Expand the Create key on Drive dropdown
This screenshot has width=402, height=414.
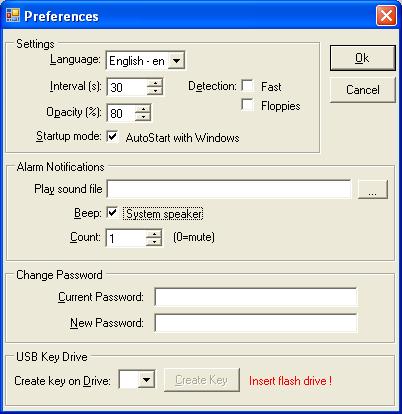coord(146,379)
